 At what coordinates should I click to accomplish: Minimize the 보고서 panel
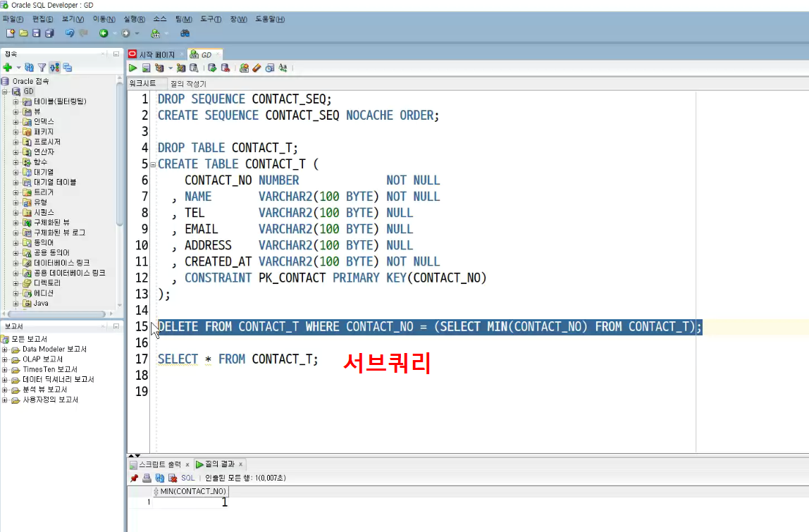click(x=116, y=326)
